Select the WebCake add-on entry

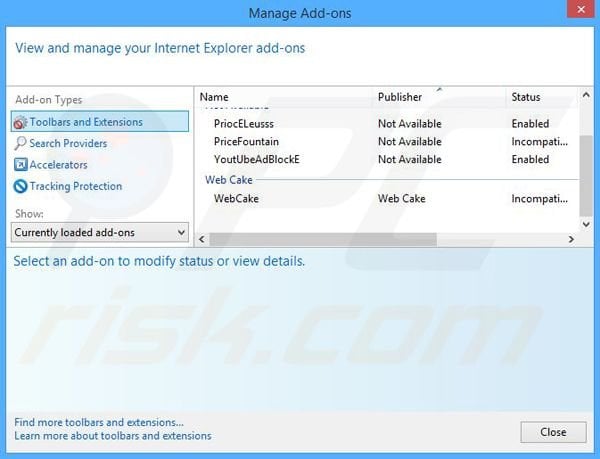point(236,199)
